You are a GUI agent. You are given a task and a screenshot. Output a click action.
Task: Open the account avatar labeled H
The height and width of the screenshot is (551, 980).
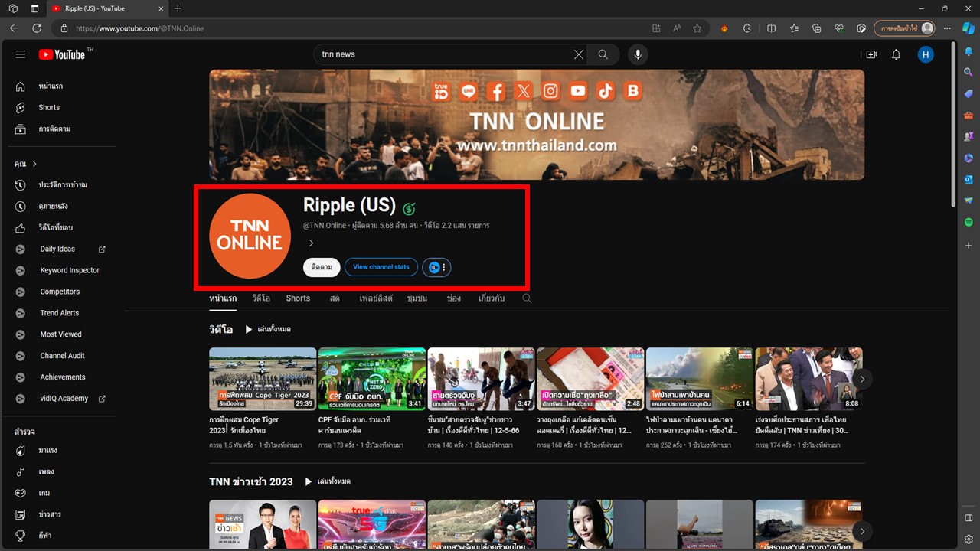(926, 54)
